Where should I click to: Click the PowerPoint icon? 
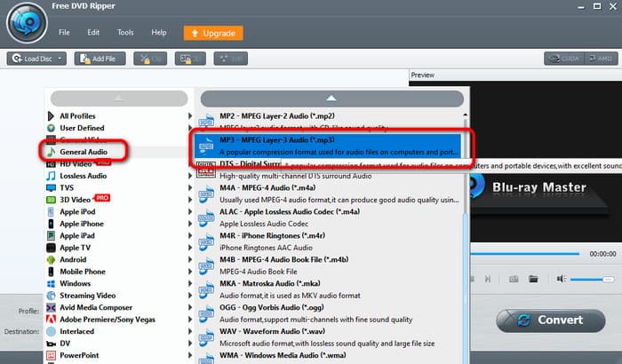[51, 355]
